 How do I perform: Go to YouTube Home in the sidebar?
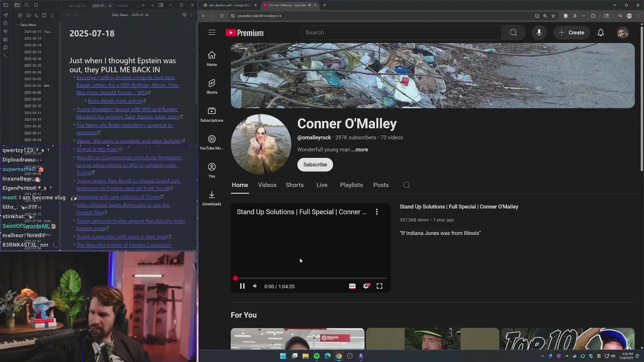[212, 58]
